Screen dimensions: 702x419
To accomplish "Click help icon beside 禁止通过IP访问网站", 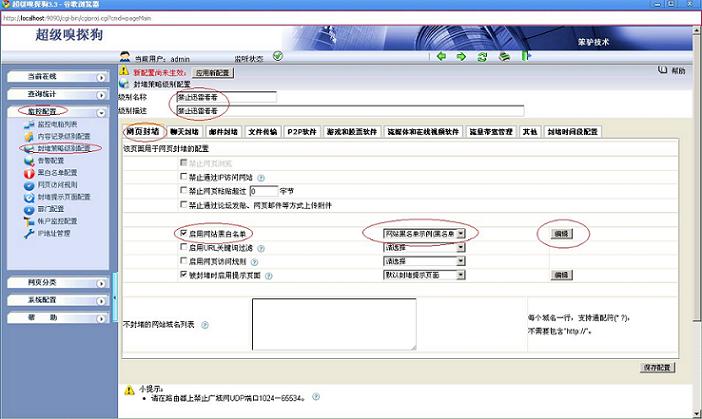I will click(x=261, y=176).
